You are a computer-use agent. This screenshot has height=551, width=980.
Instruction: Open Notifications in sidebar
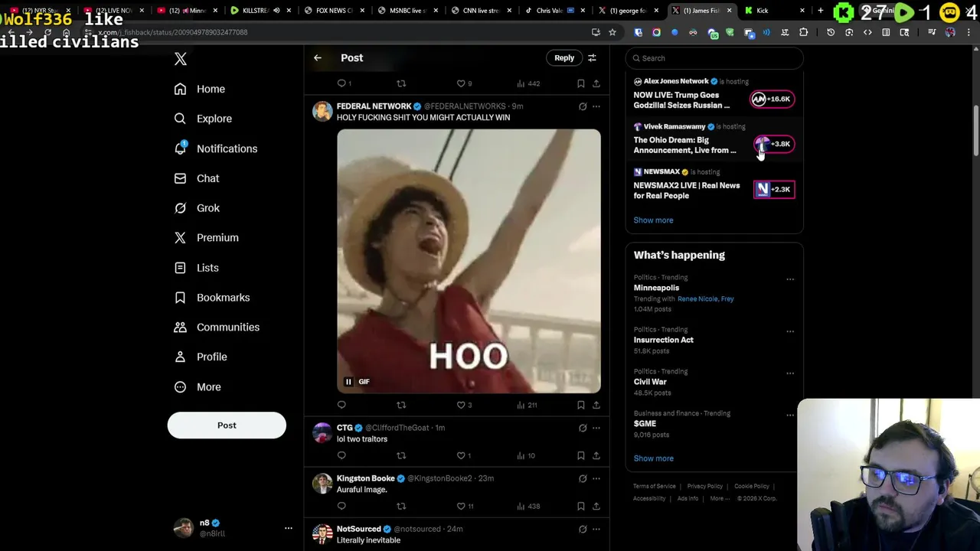216,148
